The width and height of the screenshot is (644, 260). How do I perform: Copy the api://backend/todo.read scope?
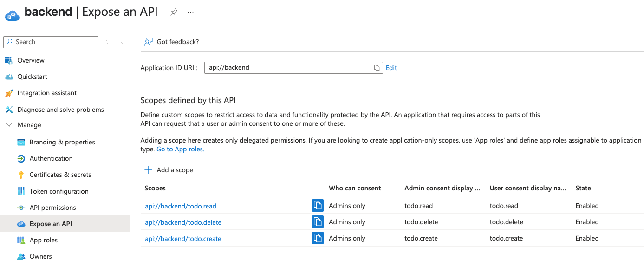pyautogui.click(x=318, y=206)
